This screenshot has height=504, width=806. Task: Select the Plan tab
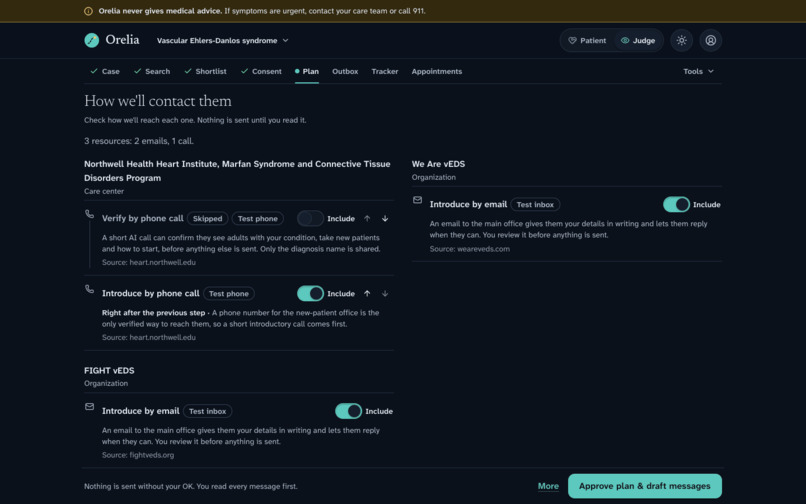click(307, 71)
